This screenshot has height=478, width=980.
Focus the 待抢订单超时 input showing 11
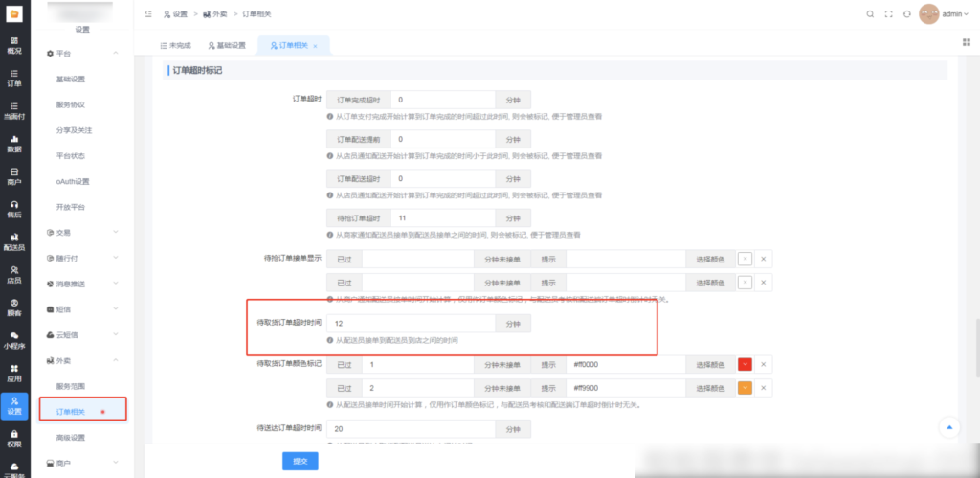point(443,218)
